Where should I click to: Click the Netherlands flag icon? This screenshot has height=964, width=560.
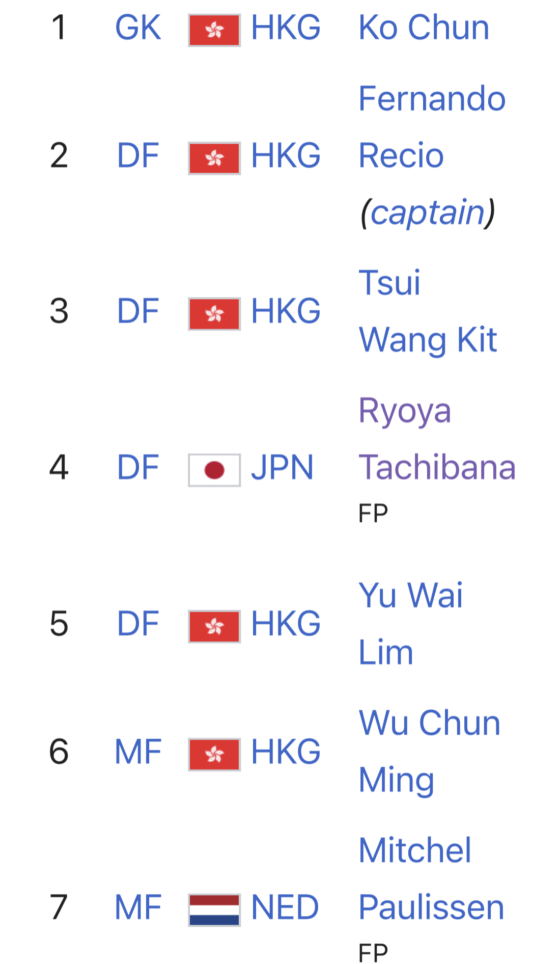pyautogui.click(x=214, y=910)
